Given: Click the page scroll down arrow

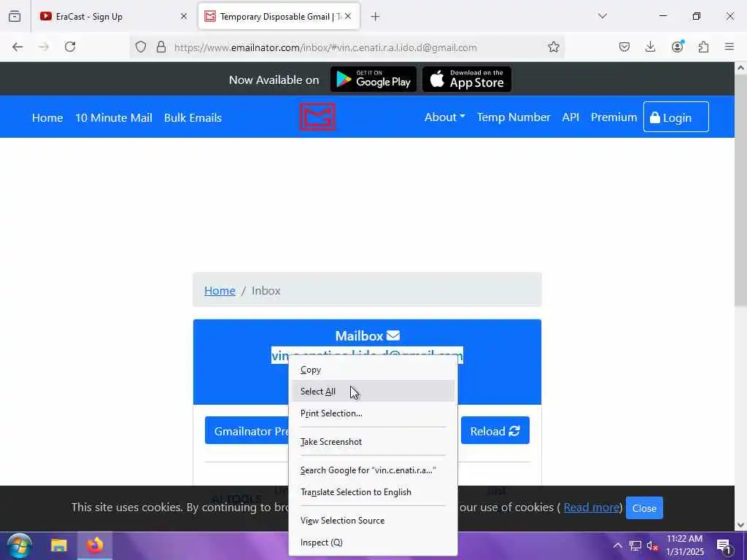Looking at the screenshot, I should [740, 525].
